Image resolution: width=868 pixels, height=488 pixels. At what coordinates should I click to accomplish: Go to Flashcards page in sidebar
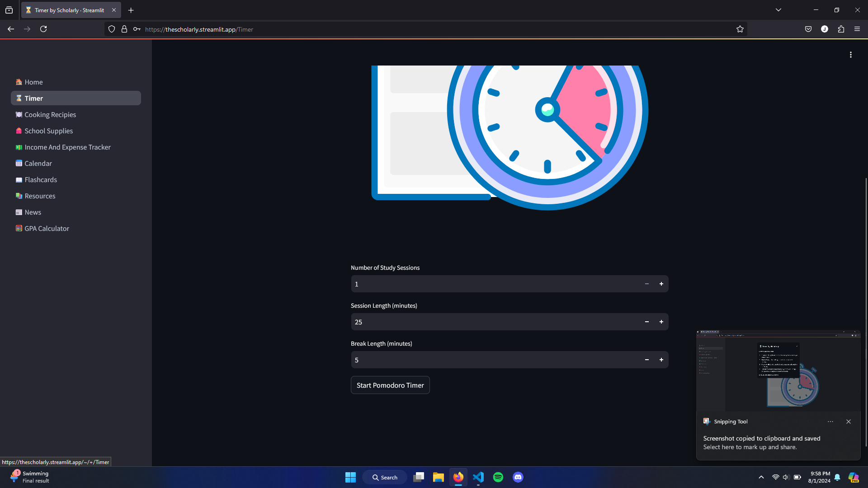[x=41, y=180]
